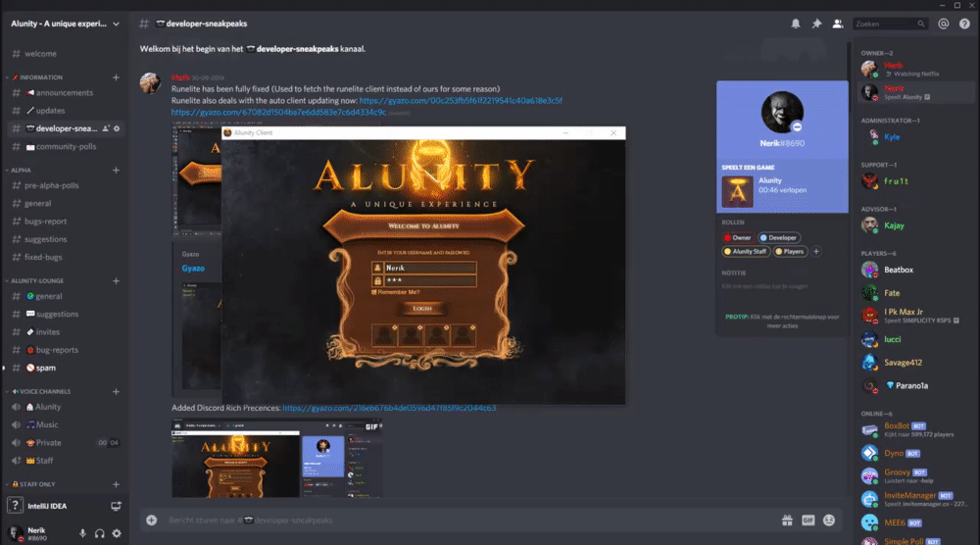Image resolution: width=980 pixels, height=545 pixels.
Task: Open gyazo link ending d4334c9c
Action: tap(278, 113)
